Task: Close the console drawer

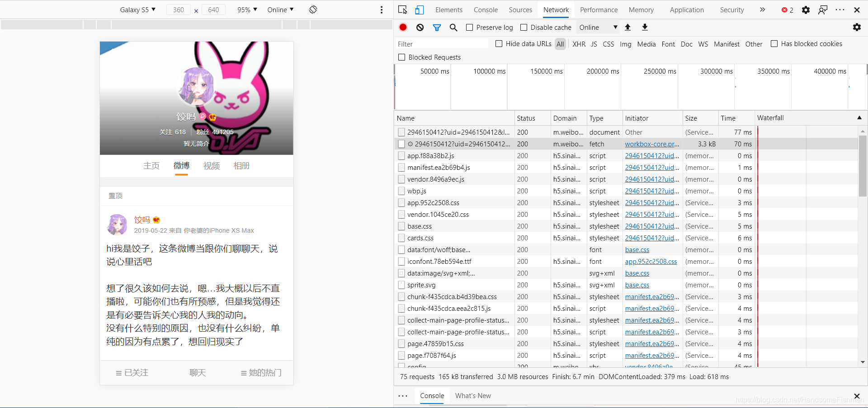Action: click(857, 396)
